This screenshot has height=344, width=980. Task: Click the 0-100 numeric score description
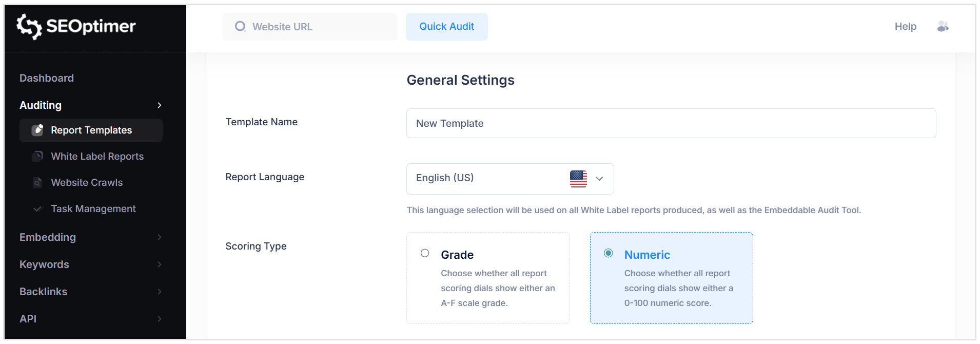pyautogui.click(x=679, y=288)
